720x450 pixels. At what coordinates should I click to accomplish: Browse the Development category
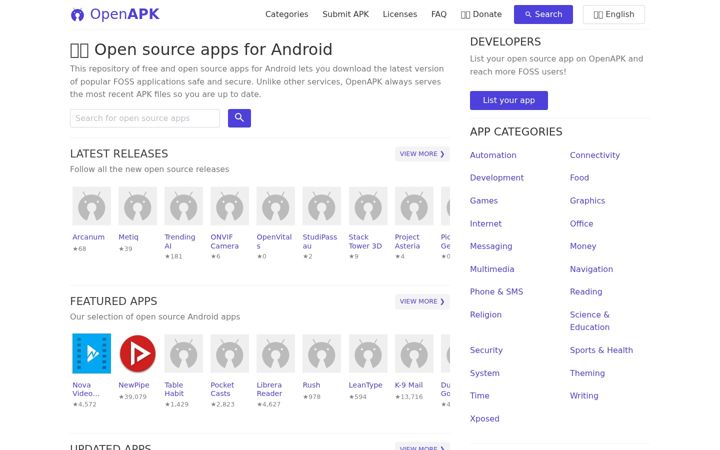[x=496, y=178]
